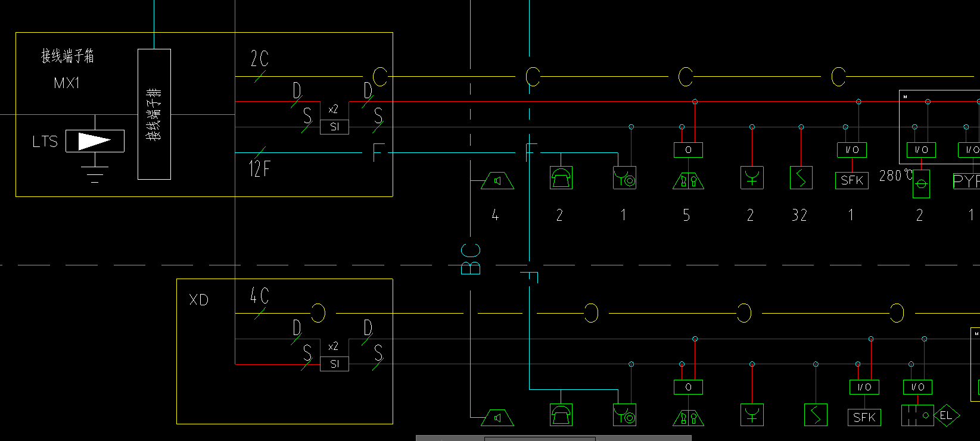Select the loudspeaker symbol above quantity 4
Viewport: 980px width, 441px height.
(497, 180)
